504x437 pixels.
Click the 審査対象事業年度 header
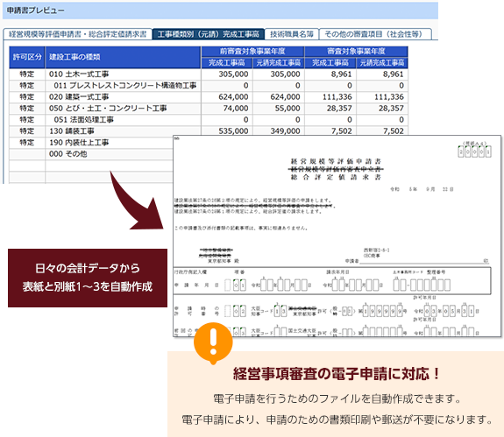356,52
